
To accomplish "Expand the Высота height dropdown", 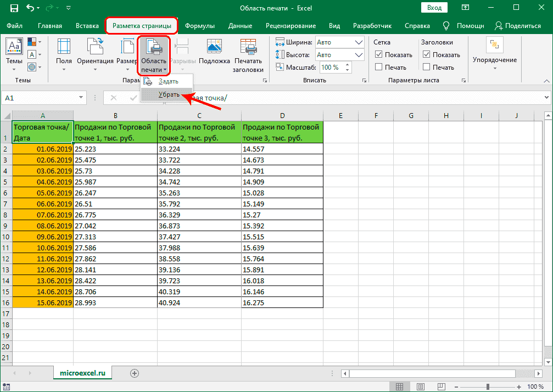I will (x=359, y=55).
